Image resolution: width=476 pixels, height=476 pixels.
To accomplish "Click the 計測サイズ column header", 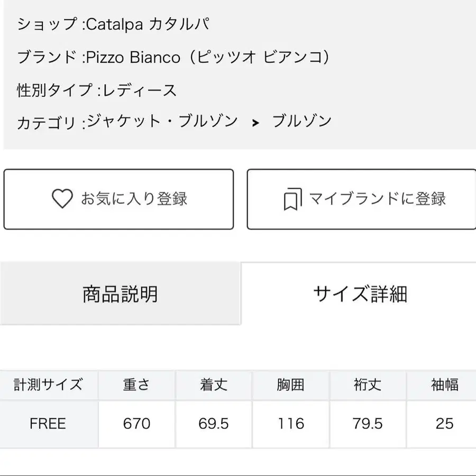I will tap(48, 385).
